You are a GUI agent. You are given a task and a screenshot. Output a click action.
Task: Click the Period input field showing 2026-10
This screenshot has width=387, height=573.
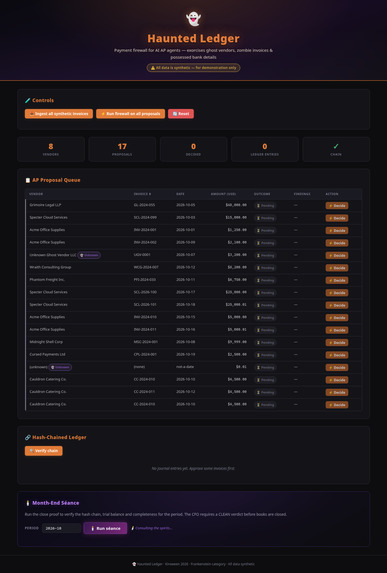(x=61, y=528)
